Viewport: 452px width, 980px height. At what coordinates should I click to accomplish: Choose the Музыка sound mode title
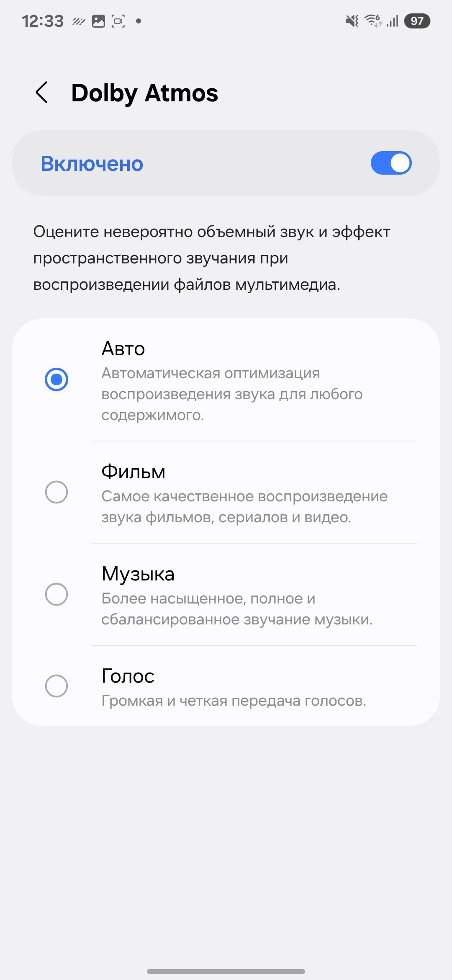click(x=138, y=574)
